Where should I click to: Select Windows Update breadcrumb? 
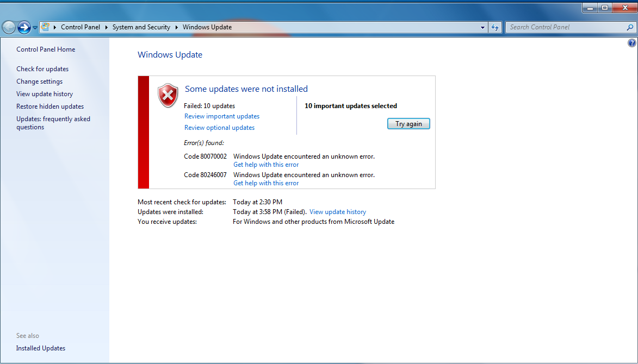click(x=207, y=27)
